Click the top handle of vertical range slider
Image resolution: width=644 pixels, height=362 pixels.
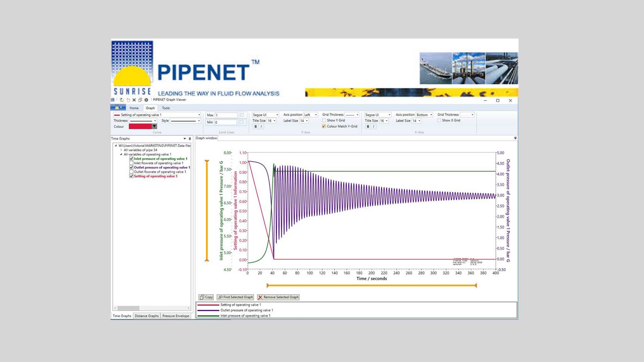tap(207, 162)
